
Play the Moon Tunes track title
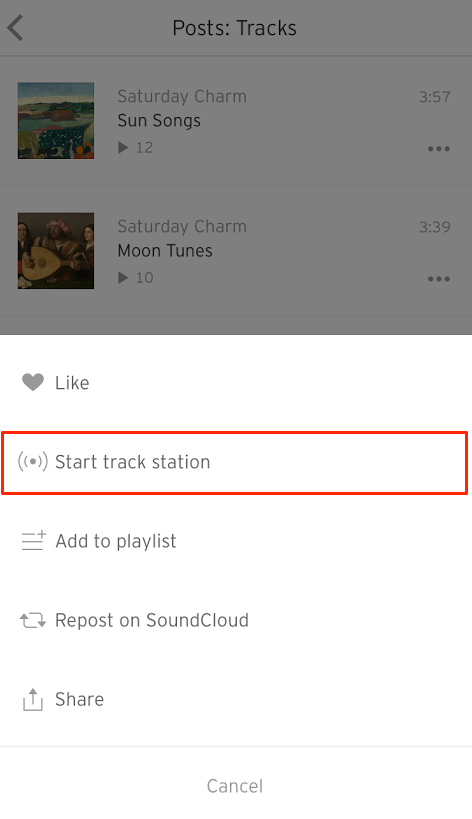[165, 251]
